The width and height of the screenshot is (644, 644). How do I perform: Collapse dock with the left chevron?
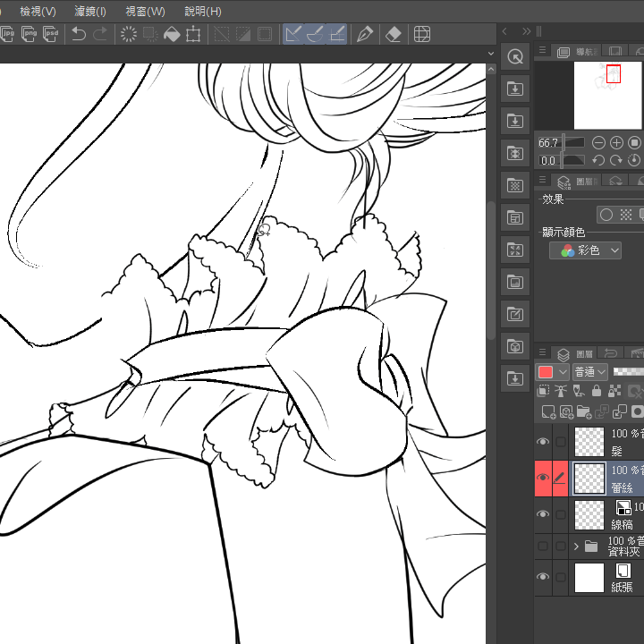(x=504, y=31)
